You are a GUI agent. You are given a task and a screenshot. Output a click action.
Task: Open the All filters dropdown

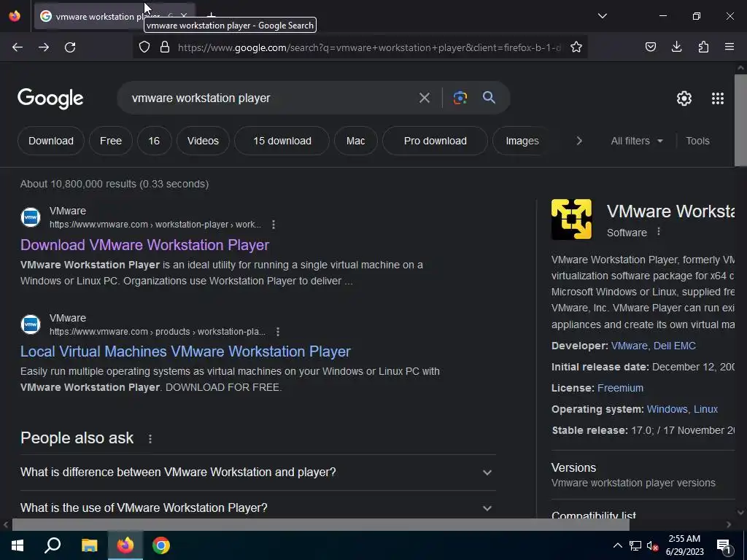pos(636,141)
